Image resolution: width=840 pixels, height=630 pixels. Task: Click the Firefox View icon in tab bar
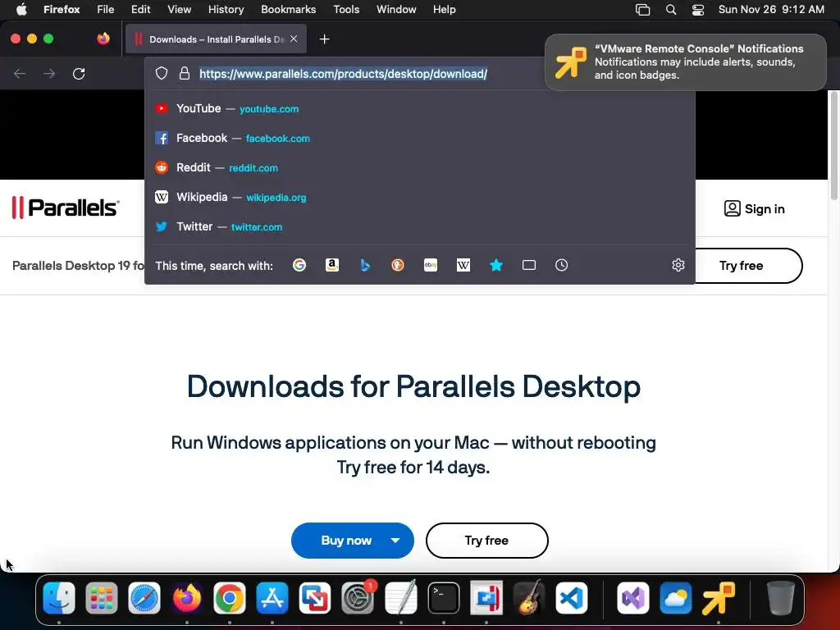pyautogui.click(x=103, y=39)
